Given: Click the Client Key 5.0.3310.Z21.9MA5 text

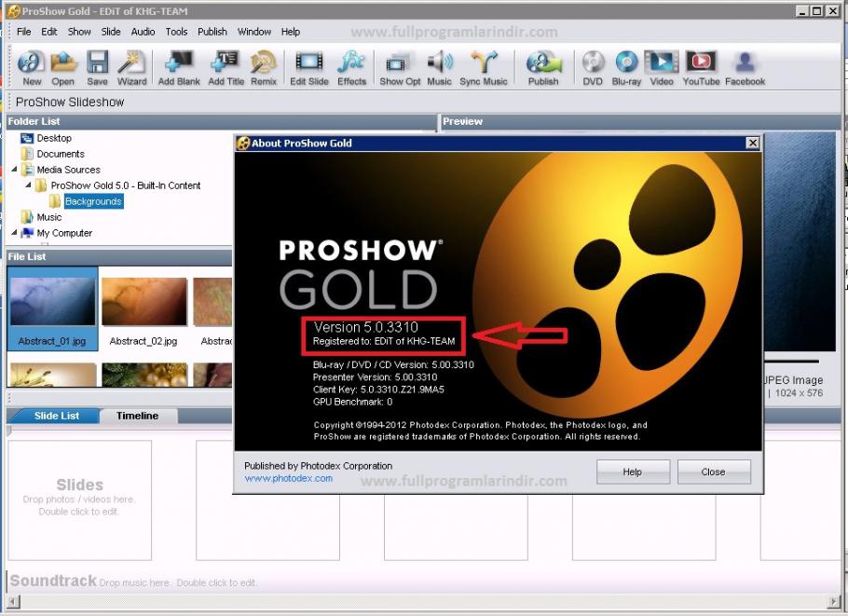Looking at the screenshot, I should (x=378, y=390).
